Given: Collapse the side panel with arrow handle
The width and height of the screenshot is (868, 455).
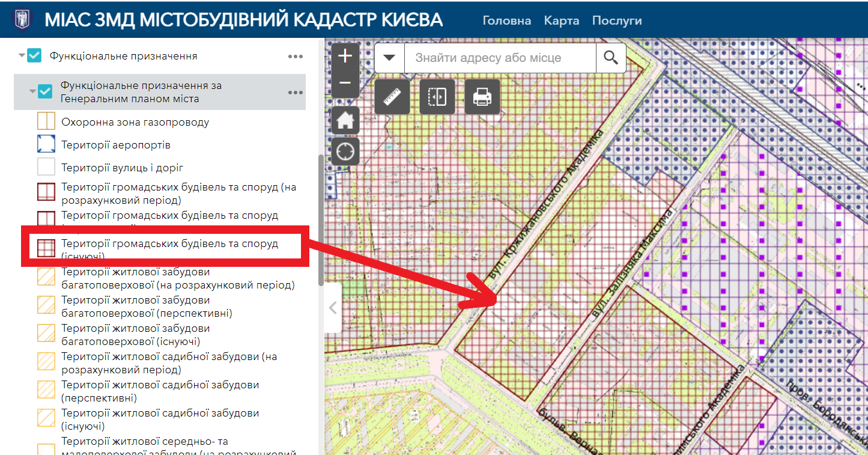Looking at the screenshot, I should (333, 308).
